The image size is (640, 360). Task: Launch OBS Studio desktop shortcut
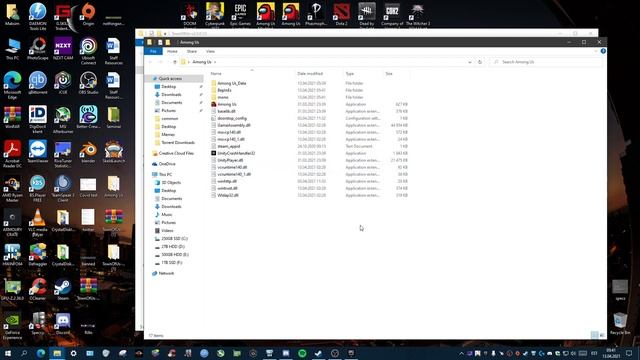coord(88,83)
